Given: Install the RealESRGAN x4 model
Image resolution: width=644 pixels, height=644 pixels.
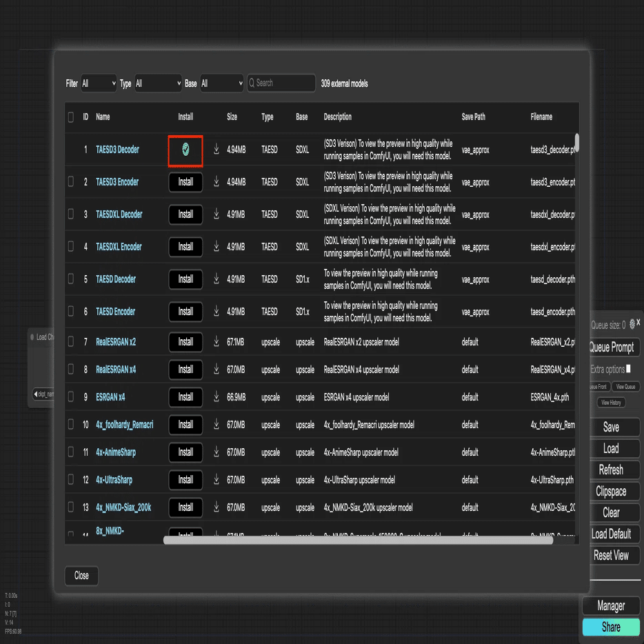Looking at the screenshot, I should coord(185,370).
